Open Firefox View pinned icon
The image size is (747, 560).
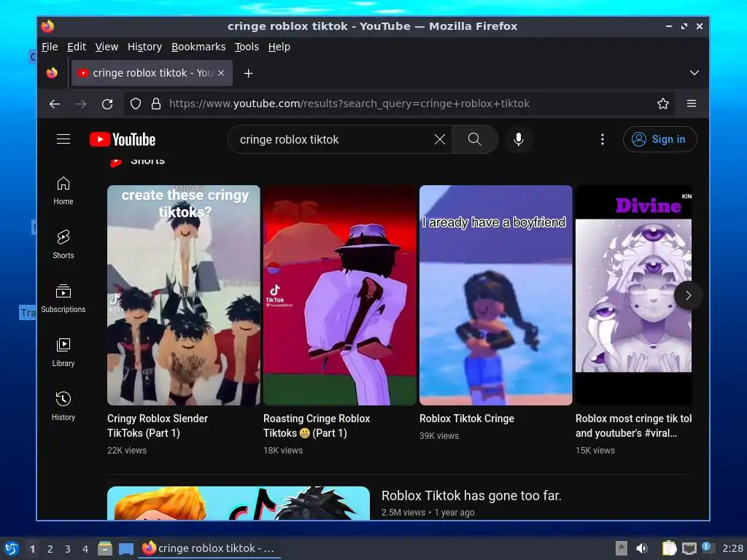[52, 74]
